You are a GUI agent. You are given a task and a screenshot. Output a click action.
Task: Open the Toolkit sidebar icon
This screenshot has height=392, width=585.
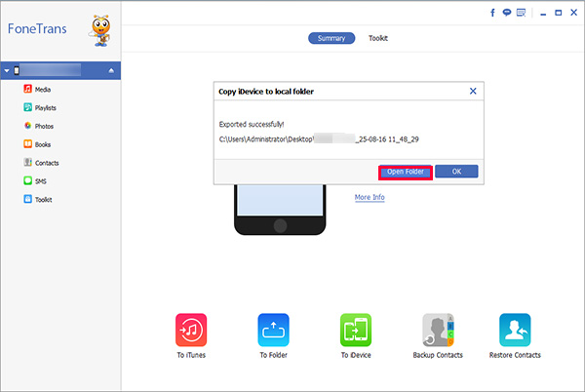[x=27, y=199]
